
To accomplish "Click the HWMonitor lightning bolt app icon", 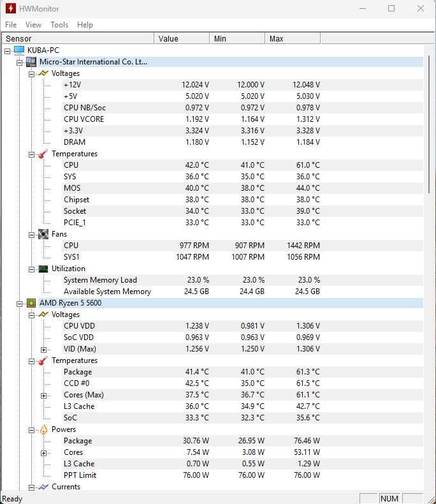I will 10,8.
